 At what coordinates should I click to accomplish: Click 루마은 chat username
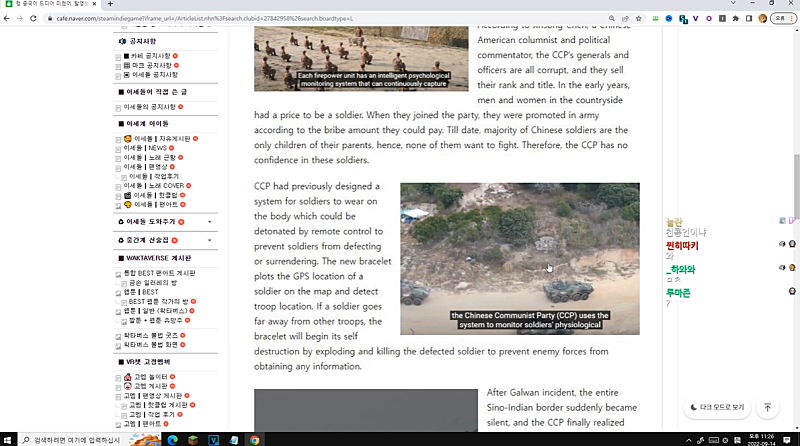point(678,293)
